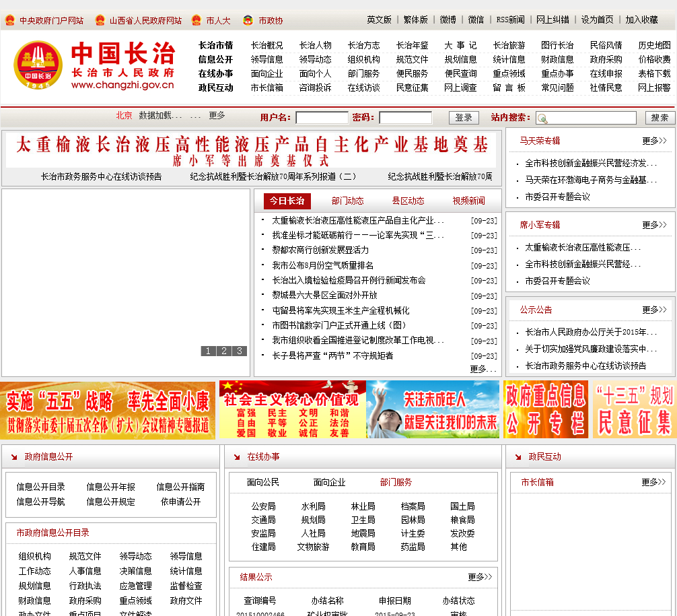Select slide number 3 in the slideshow

point(239,351)
